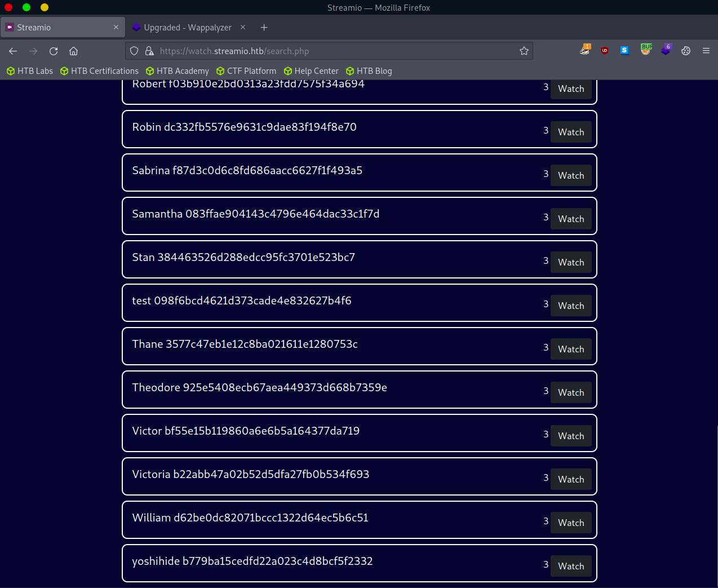
Task: Open the Help Center bookmark
Action: [311, 71]
